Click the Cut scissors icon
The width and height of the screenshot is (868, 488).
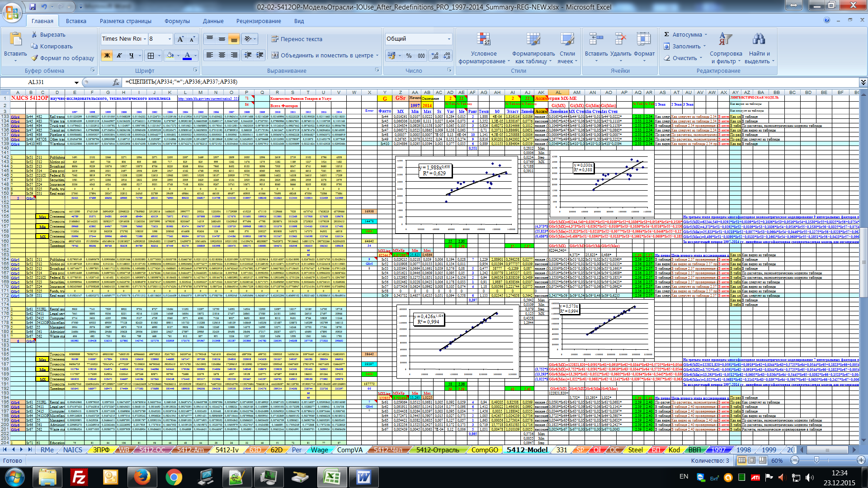tap(34, 34)
